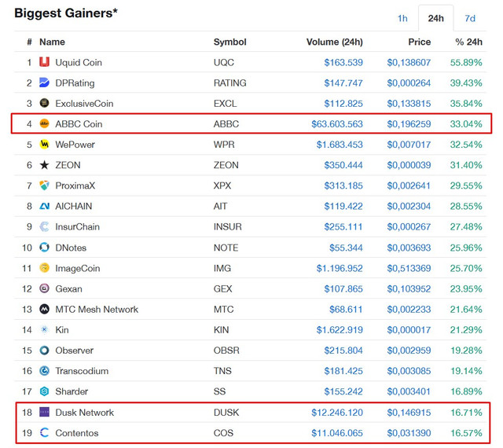Open the InsurChain name link
This screenshot has width=503, height=448.
click(x=77, y=226)
